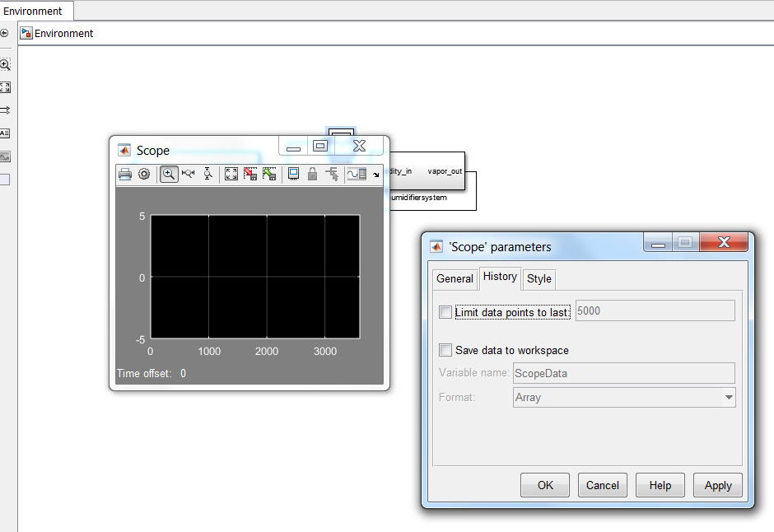
Task: Switch to the Style tab
Action: [x=539, y=278]
